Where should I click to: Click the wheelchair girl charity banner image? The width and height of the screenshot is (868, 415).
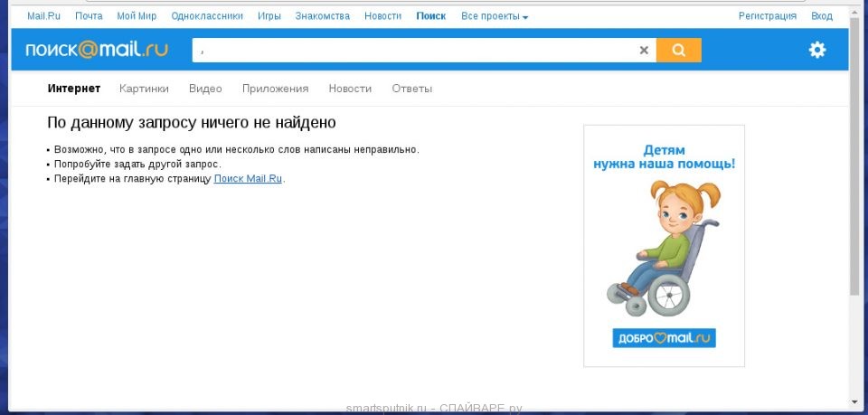(x=663, y=244)
